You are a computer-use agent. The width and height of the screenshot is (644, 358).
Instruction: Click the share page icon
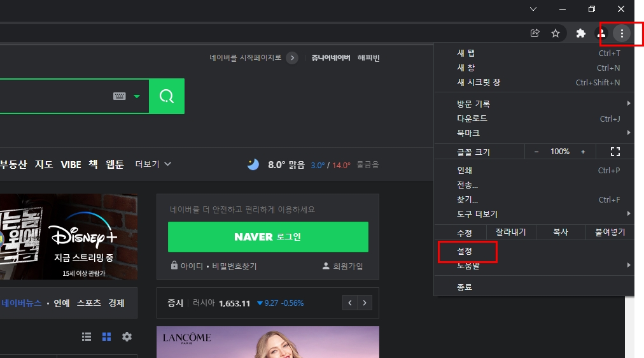click(x=535, y=33)
